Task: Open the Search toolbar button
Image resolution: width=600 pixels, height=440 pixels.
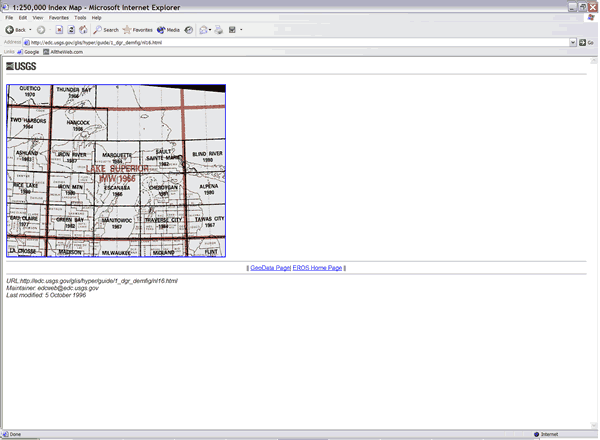Action: point(105,30)
